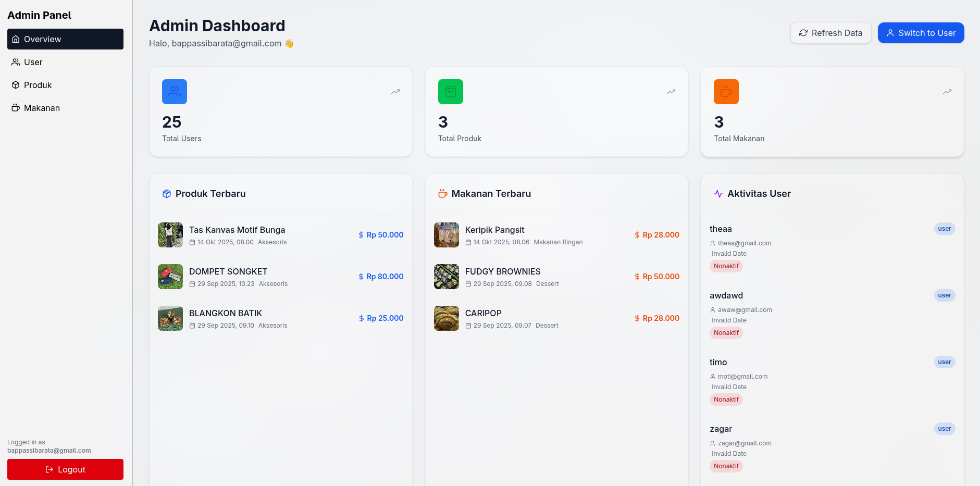
Task: Click the box icon beside Produk Terbaru
Action: pos(167,194)
